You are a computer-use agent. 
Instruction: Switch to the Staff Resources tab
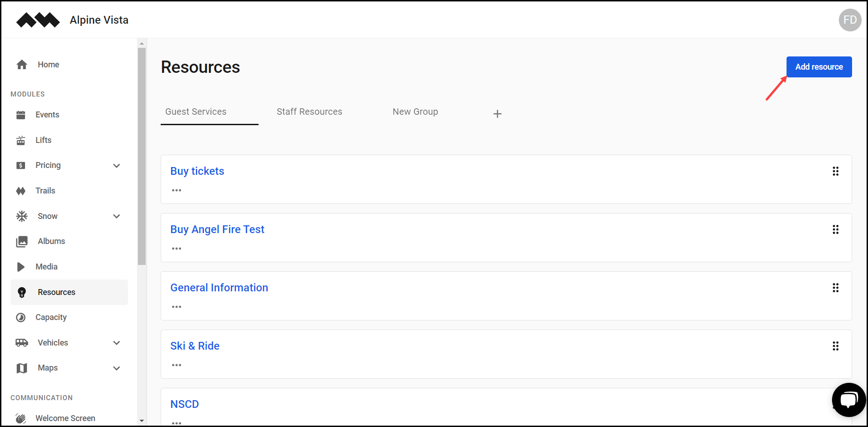pyautogui.click(x=310, y=112)
